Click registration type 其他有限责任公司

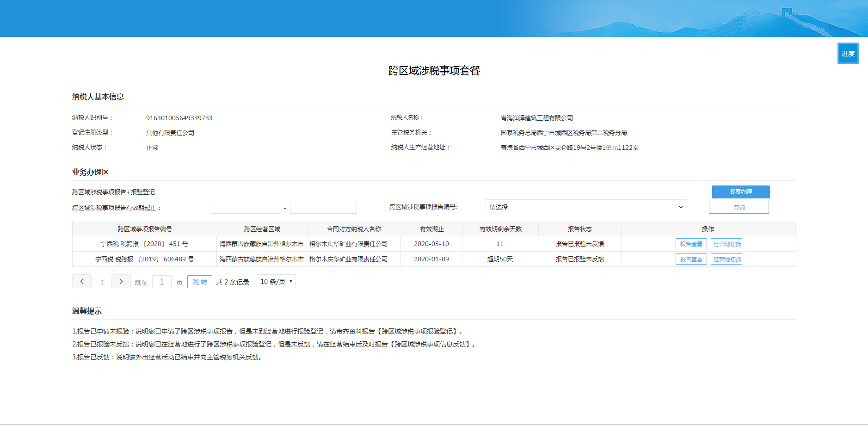click(170, 133)
